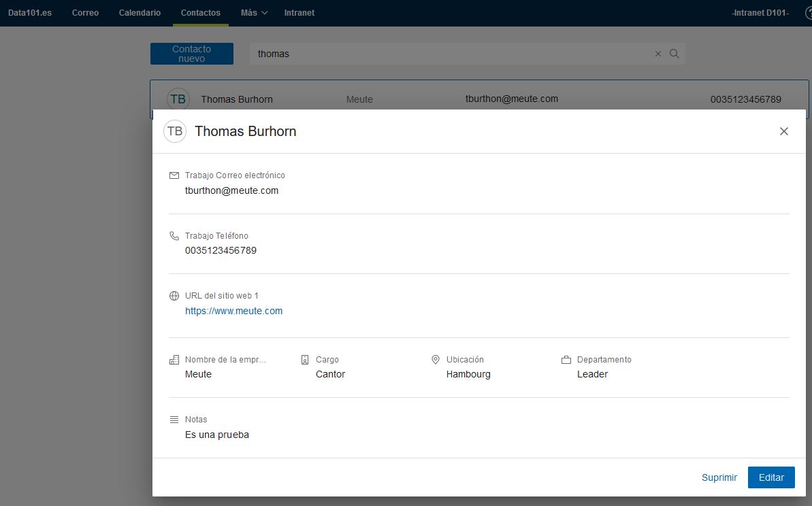Click the location pin icon by Ubicación
This screenshot has width=812, height=506.
click(436, 359)
